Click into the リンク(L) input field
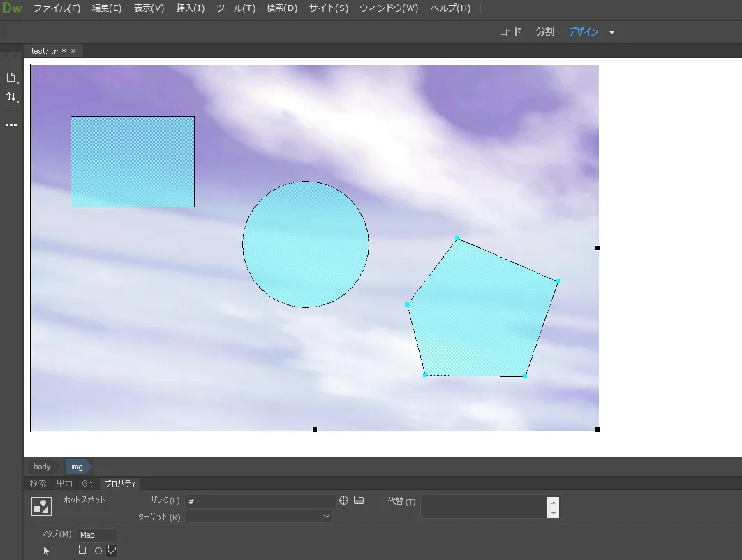Image resolution: width=742 pixels, height=560 pixels. click(260, 501)
